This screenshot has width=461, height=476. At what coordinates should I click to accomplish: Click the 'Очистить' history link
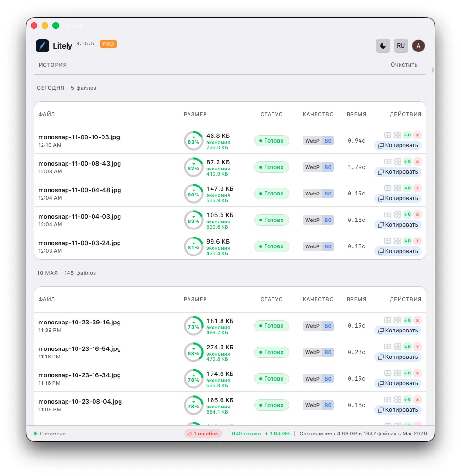403,65
